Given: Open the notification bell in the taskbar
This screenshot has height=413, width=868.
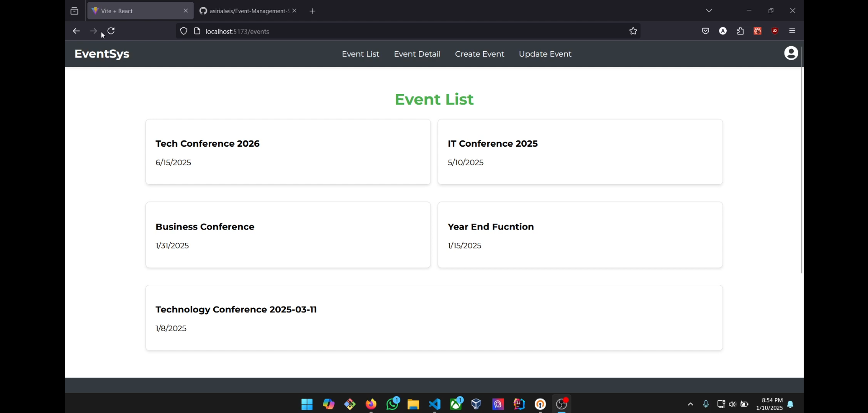Looking at the screenshot, I should (x=791, y=404).
